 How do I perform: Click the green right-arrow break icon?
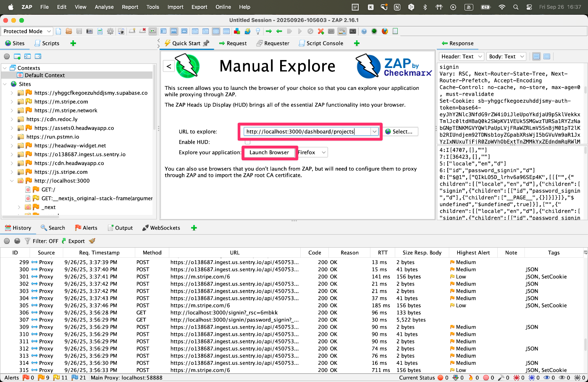tap(269, 31)
